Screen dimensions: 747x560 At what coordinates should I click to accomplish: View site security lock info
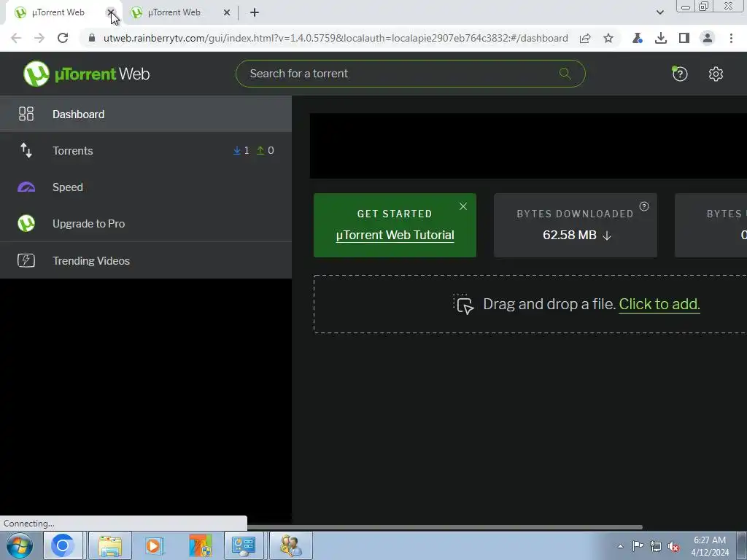[x=92, y=38]
